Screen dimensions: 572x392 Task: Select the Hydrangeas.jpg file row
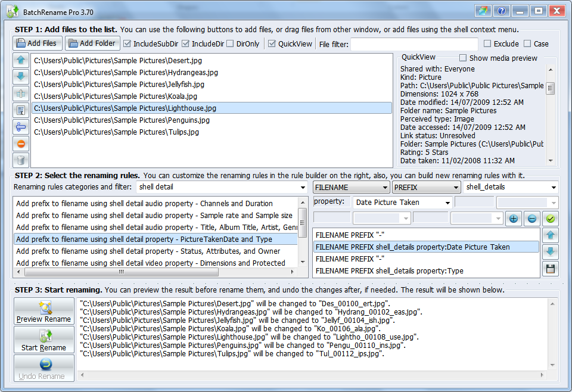[x=212, y=73]
